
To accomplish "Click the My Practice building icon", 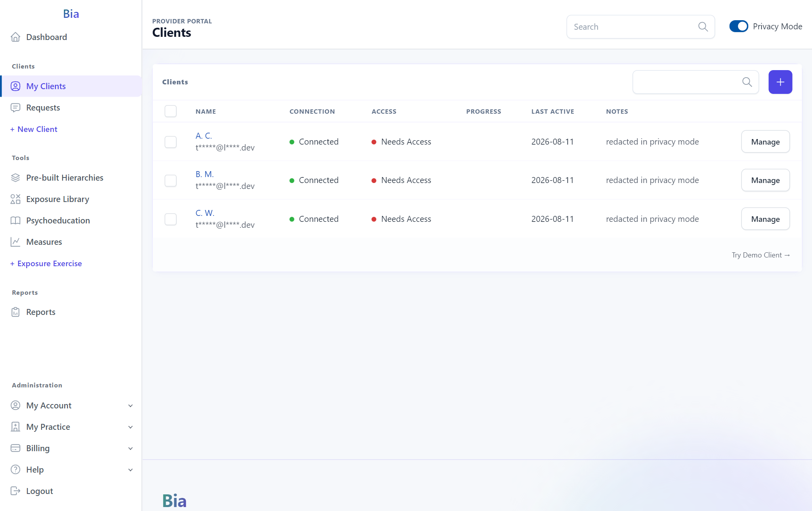I will [x=15, y=427].
